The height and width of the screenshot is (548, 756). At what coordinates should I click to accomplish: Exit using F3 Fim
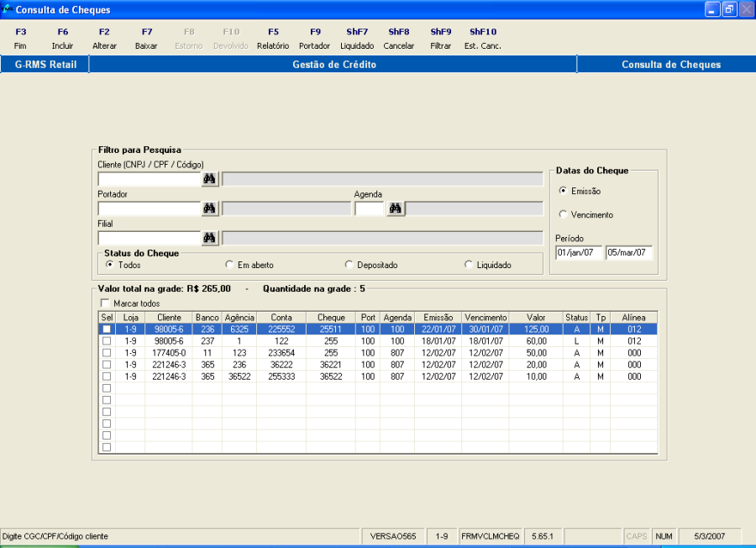(20, 39)
